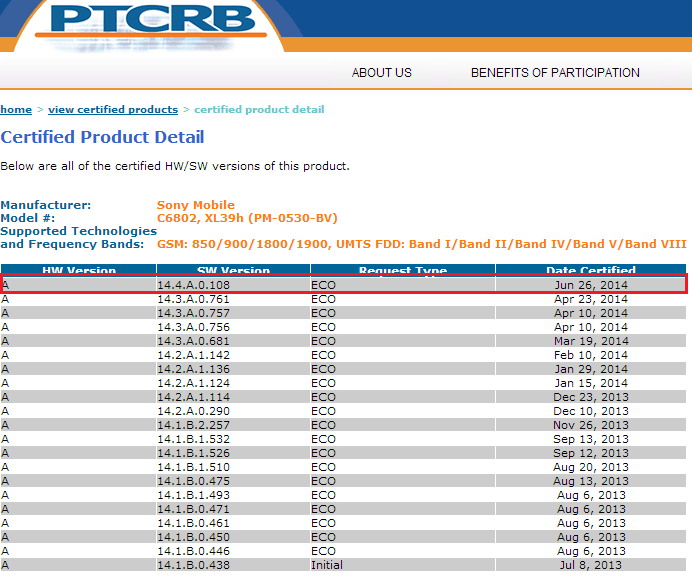
Task: Select SW version 14.2.A.0.290 cell
Action: coord(233,411)
